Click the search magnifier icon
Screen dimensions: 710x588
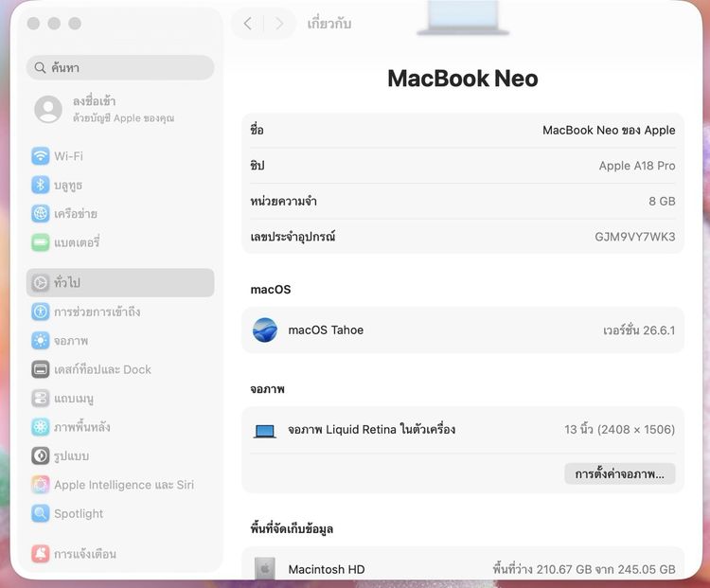(x=40, y=67)
